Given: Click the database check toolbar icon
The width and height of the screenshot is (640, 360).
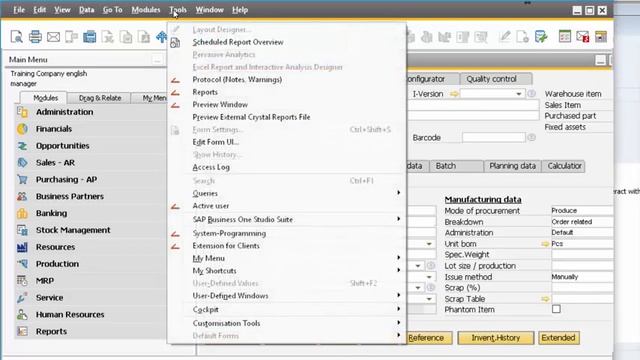Looking at the screenshot, I should [541, 37].
